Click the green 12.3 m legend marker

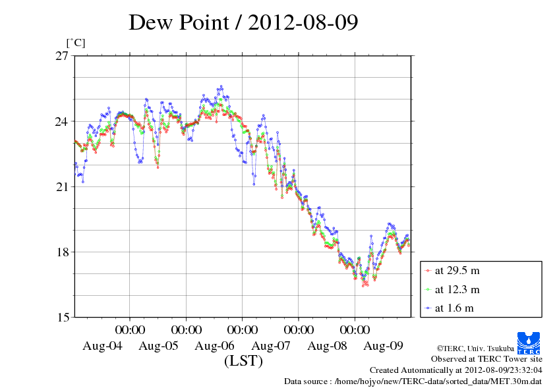coord(428,290)
